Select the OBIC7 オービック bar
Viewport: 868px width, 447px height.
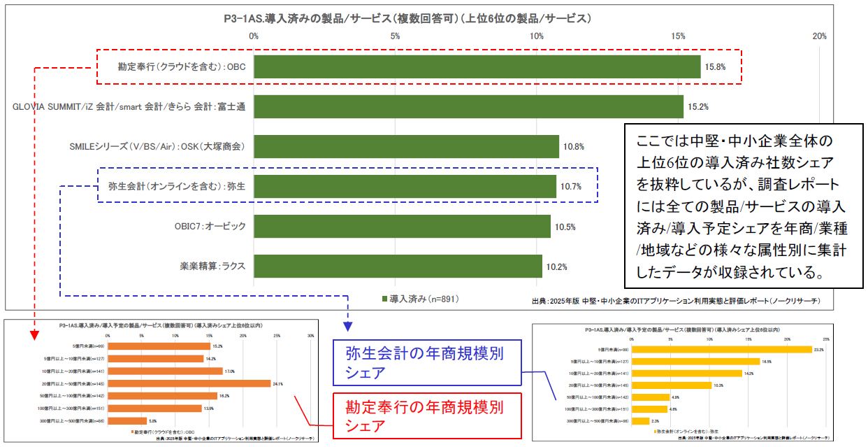(x=402, y=227)
